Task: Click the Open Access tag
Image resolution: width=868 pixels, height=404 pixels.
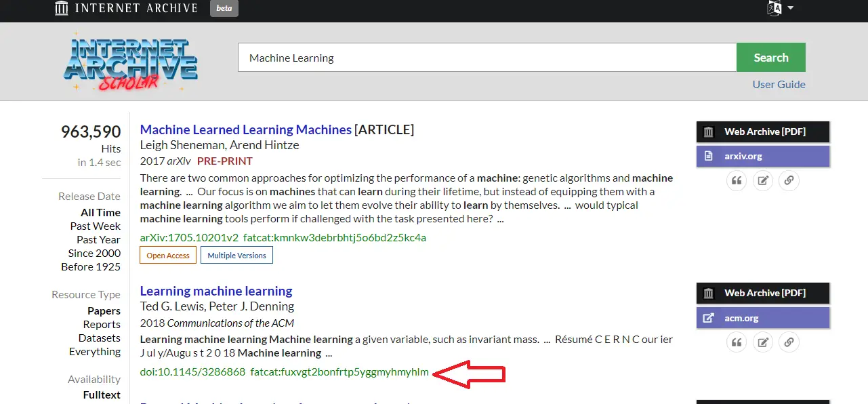Action: click(168, 256)
